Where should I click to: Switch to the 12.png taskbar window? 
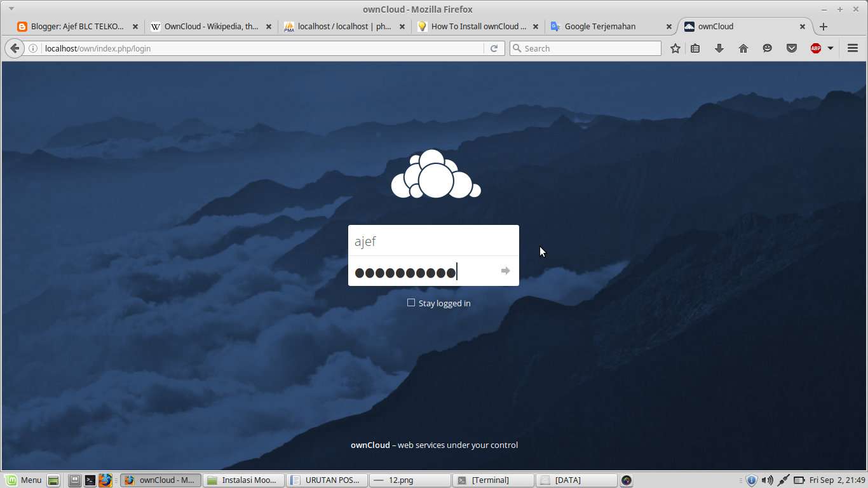point(410,480)
